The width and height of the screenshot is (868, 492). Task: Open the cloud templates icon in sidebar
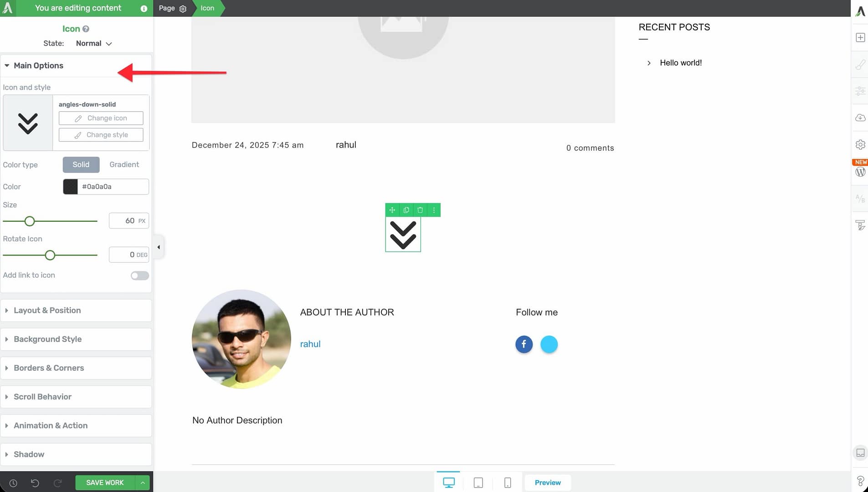[860, 118]
